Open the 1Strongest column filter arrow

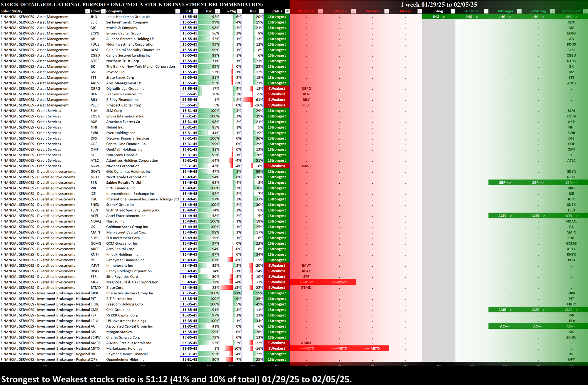coord(585,11)
